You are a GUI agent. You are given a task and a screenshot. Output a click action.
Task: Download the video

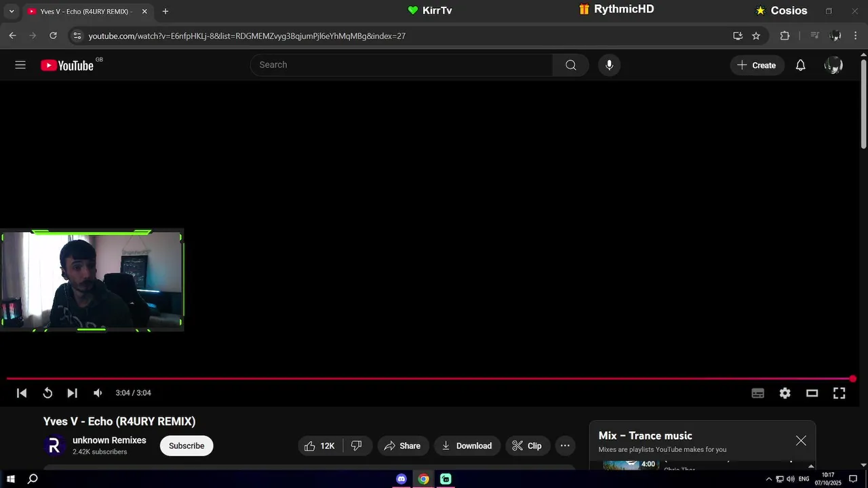(467, 445)
